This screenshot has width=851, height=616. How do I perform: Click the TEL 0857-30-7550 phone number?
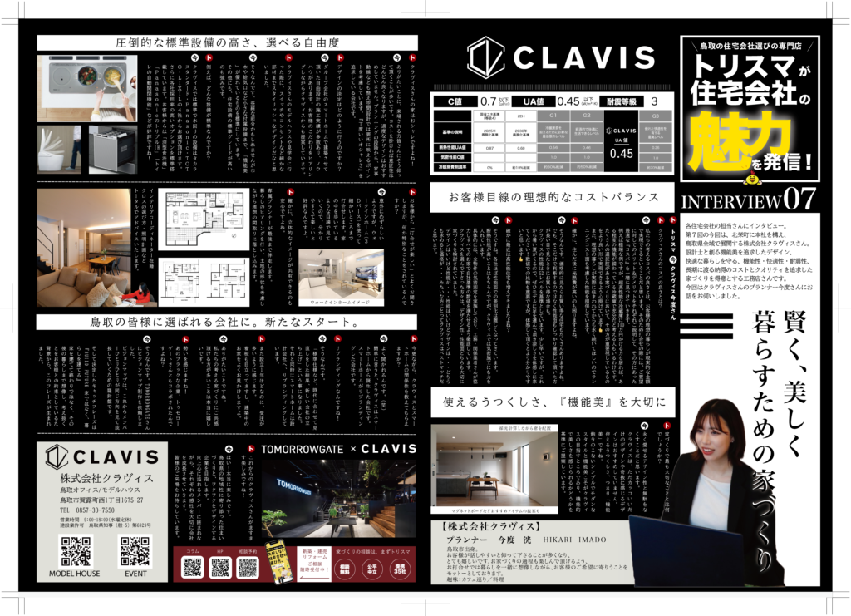click(87, 510)
